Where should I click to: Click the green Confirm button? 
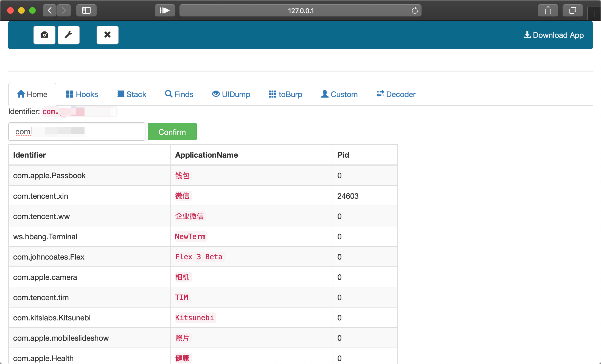point(172,132)
